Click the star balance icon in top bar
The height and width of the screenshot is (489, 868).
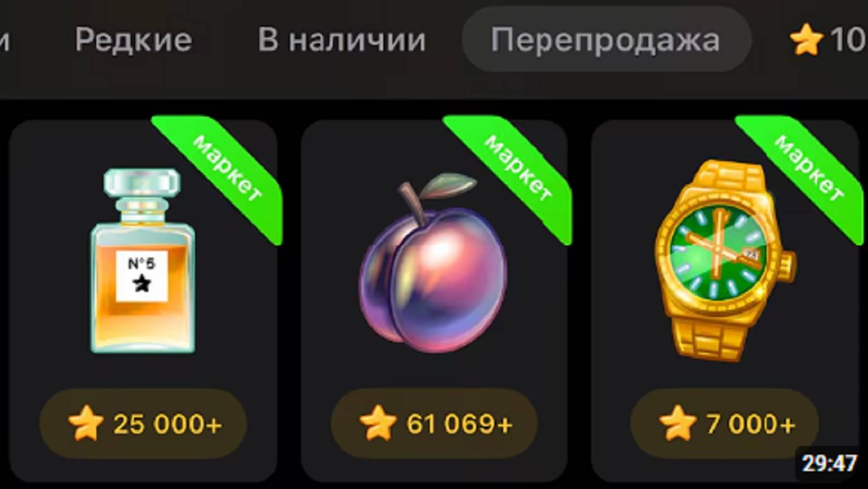pyautogui.click(x=806, y=40)
